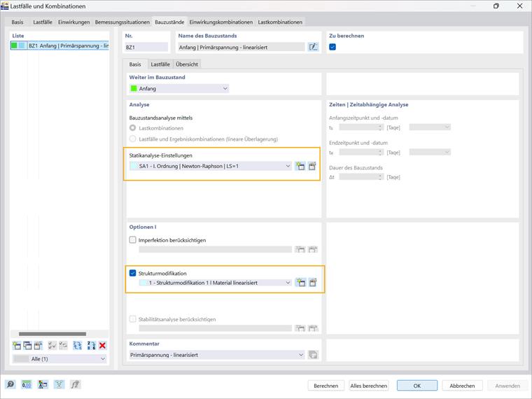
Task: Click the Nr. field showing BZ1
Action: click(x=146, y=47)
